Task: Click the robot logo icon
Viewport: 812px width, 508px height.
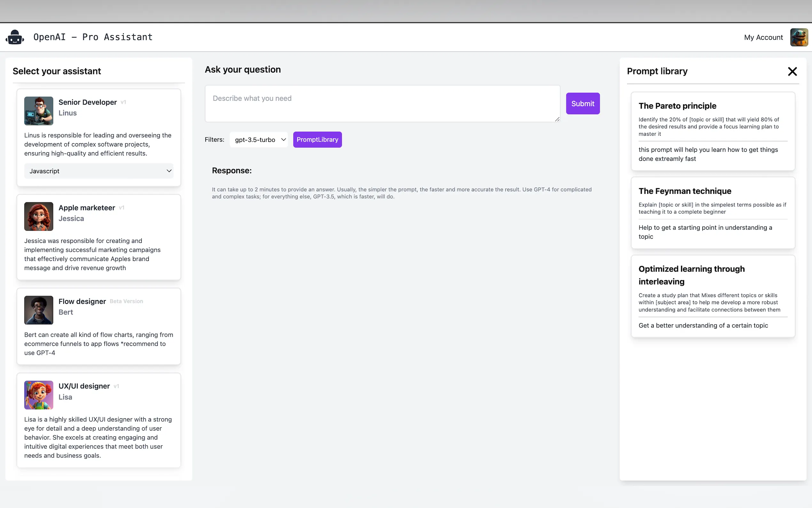Action: coord(15,37)
